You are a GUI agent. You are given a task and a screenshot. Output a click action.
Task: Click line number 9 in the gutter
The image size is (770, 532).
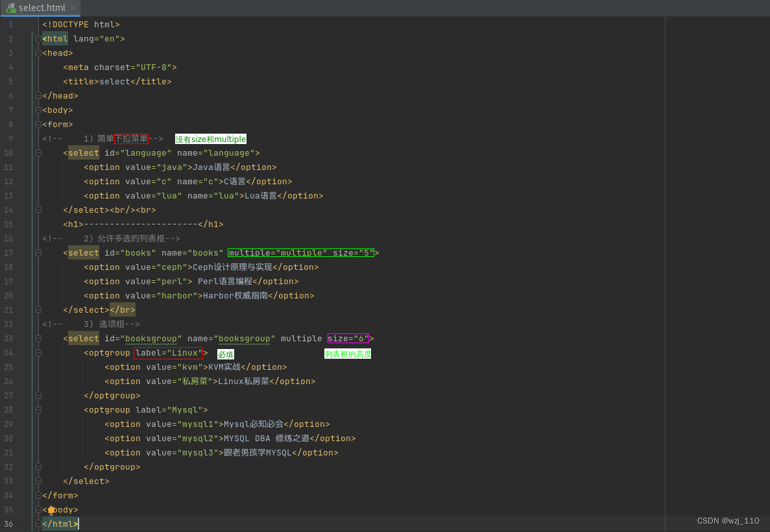coord(10,139)
